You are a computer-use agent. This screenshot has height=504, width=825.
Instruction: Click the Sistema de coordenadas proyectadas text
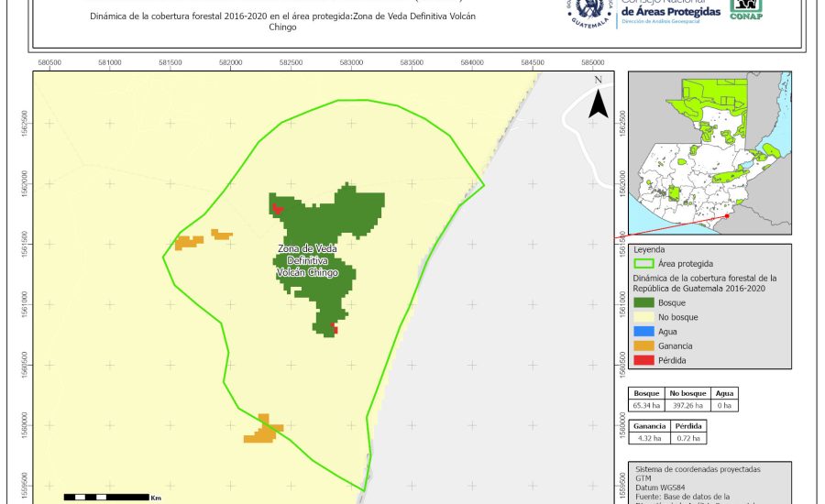pyautogui.click(x=698, y=468)
